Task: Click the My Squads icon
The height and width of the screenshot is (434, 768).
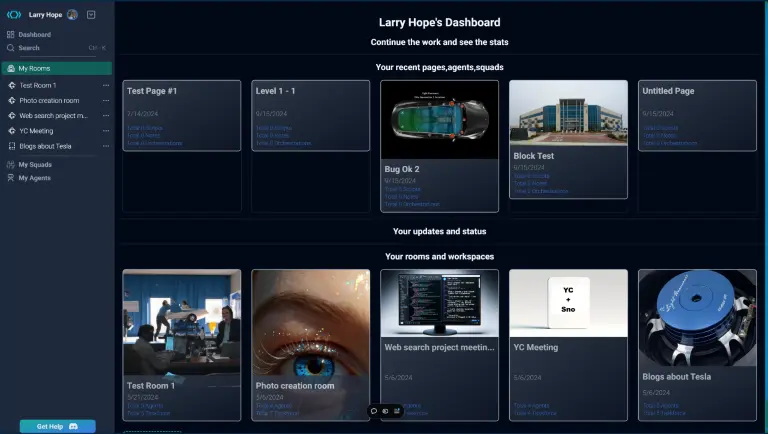Action: click(10, 165)
